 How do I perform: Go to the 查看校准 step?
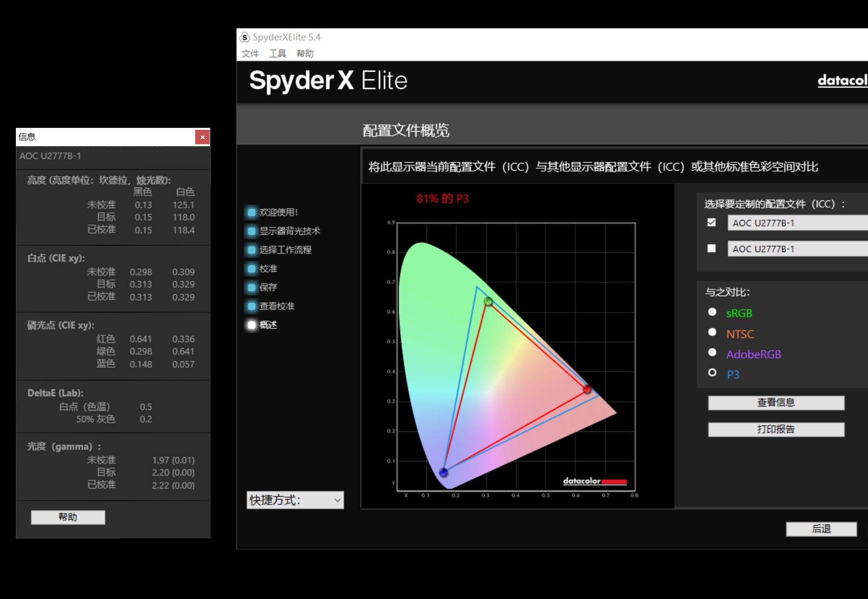(277, 306)
